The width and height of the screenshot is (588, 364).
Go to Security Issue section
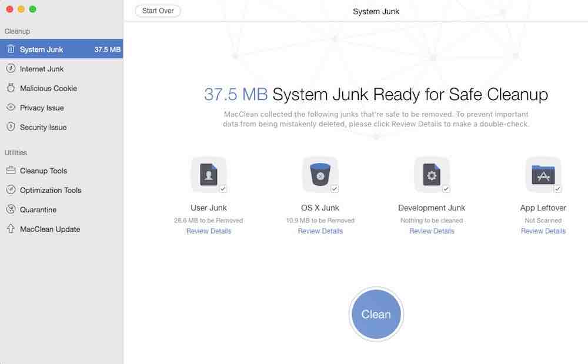click(62, 127)
